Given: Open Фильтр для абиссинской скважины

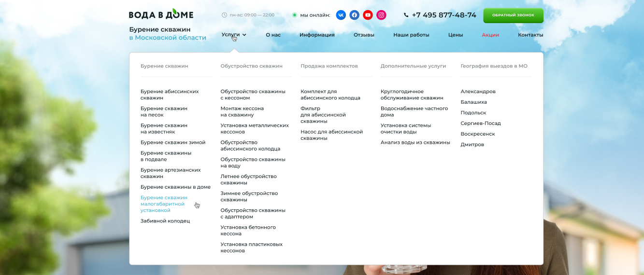Looking at the screenshot, I should click(x=323, y=115).
